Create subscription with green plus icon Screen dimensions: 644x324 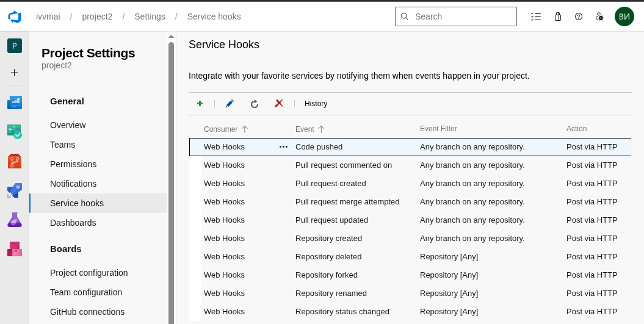[200, 104]
